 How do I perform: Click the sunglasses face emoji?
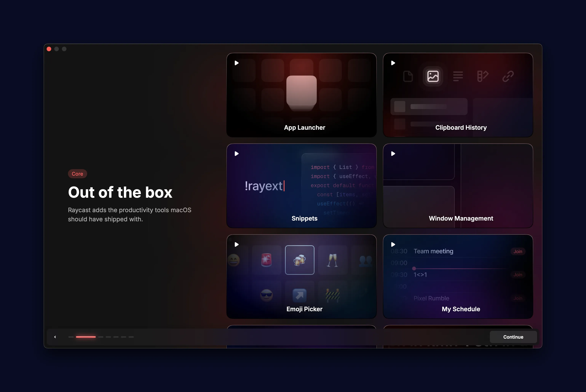pos(266,295)
